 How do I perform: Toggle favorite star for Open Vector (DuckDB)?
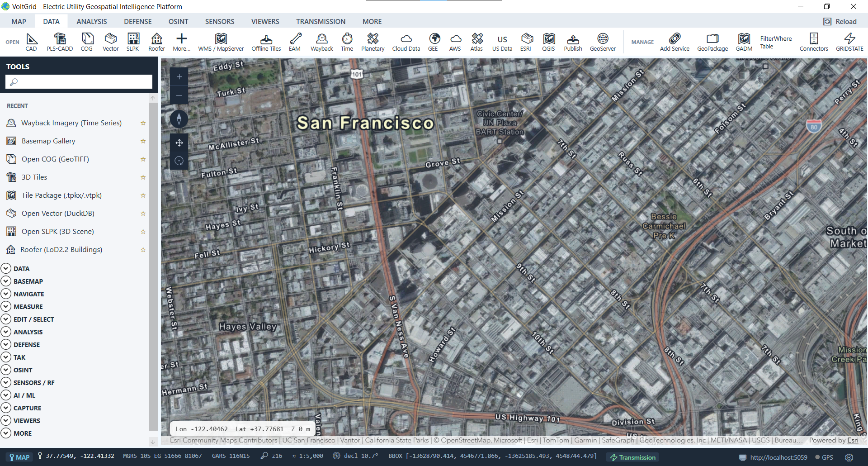(143, 214)
